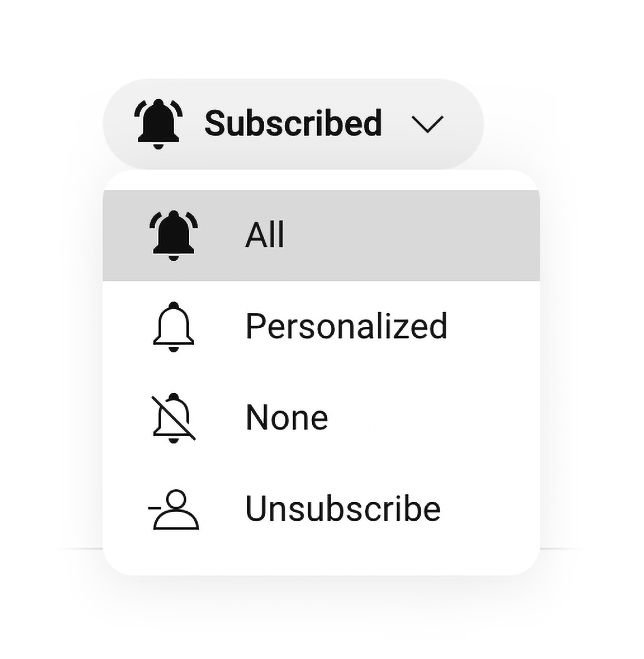Mute the channel with the slashed bell

click(173, 418)
